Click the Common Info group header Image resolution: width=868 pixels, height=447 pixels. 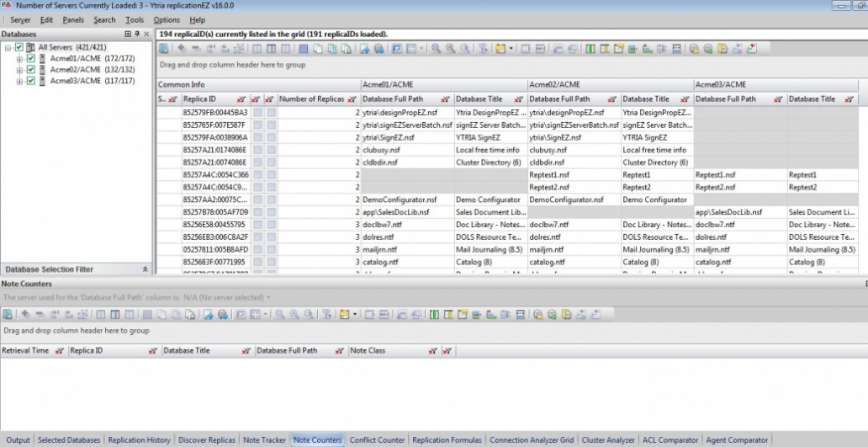click(258, 85)
